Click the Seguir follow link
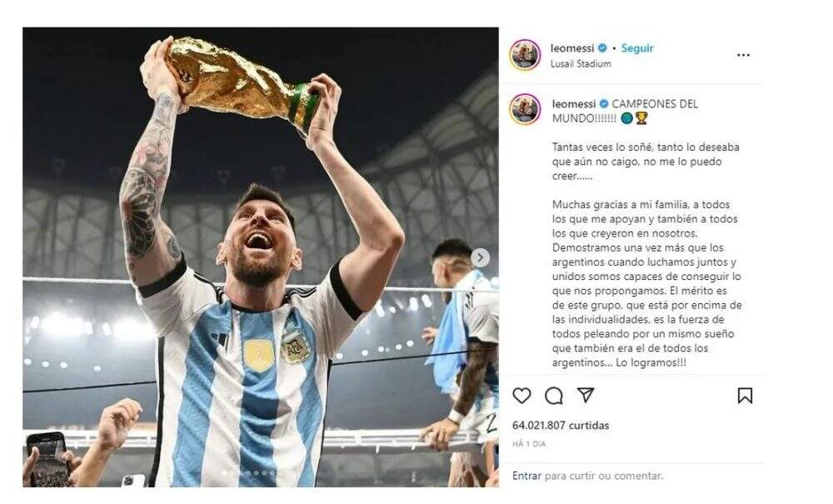The height and width of the screenshot is (504, 833). pos(637,48)
